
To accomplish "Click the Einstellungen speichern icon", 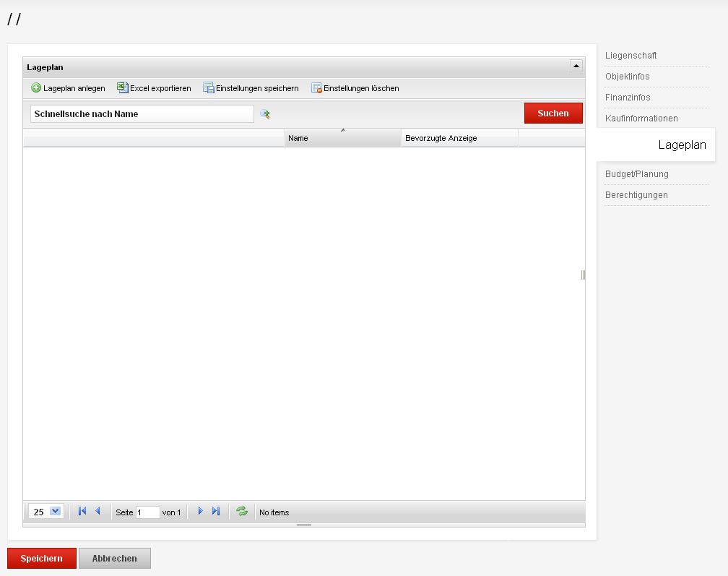I will click(209, 88).
